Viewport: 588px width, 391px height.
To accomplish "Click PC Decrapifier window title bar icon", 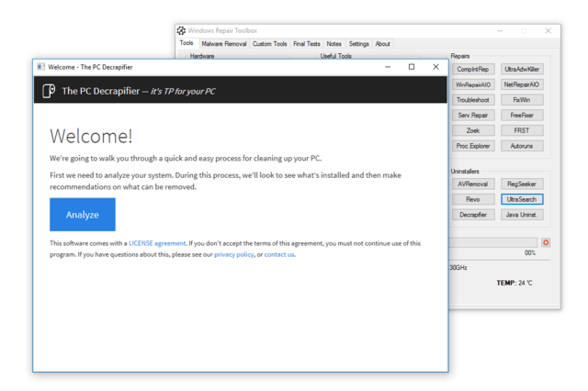I will point(40,67).
